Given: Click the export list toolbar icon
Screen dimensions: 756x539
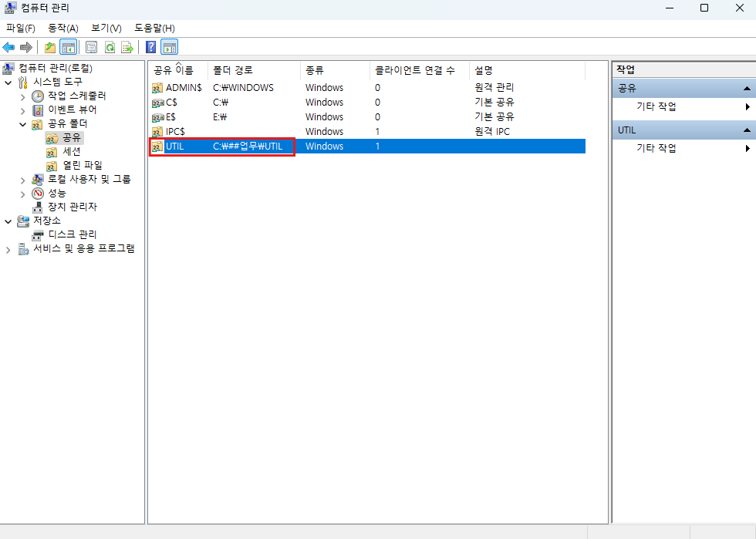Looking at the screenshot, I should 127,47.
